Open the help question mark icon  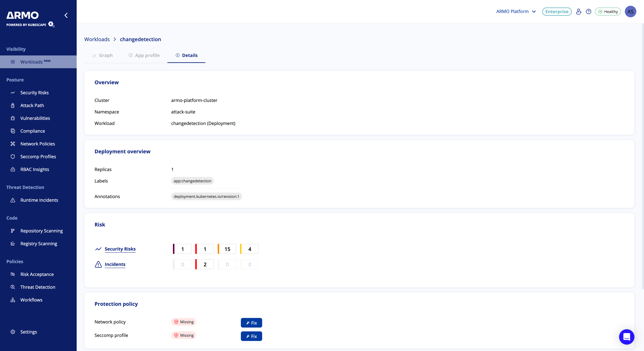[x=588, y=12]
